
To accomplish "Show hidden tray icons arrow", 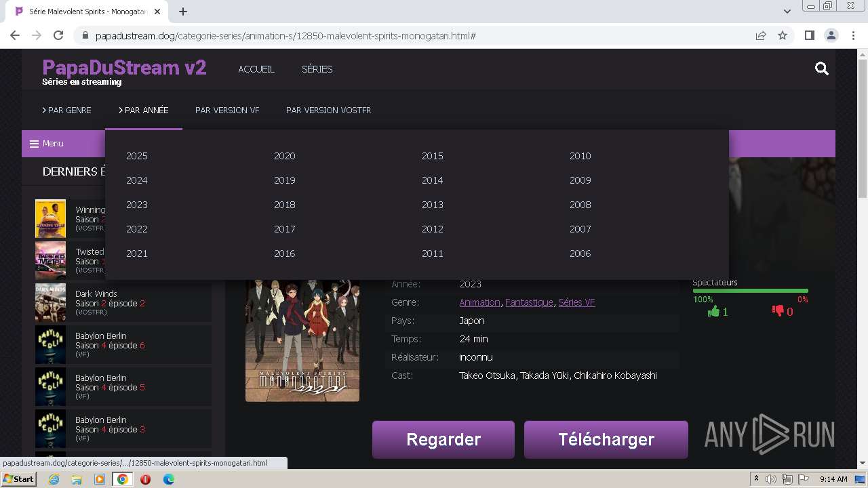I will [x=756, y=479].
